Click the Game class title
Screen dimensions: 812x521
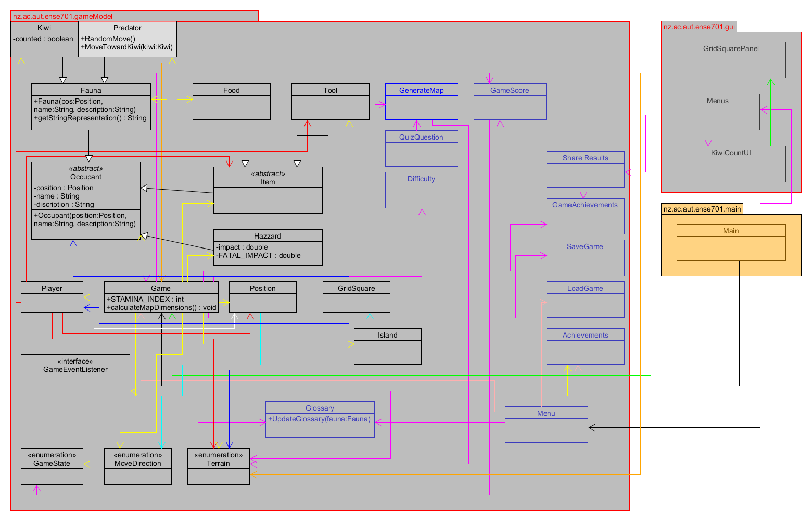click(x=161, y=288)
